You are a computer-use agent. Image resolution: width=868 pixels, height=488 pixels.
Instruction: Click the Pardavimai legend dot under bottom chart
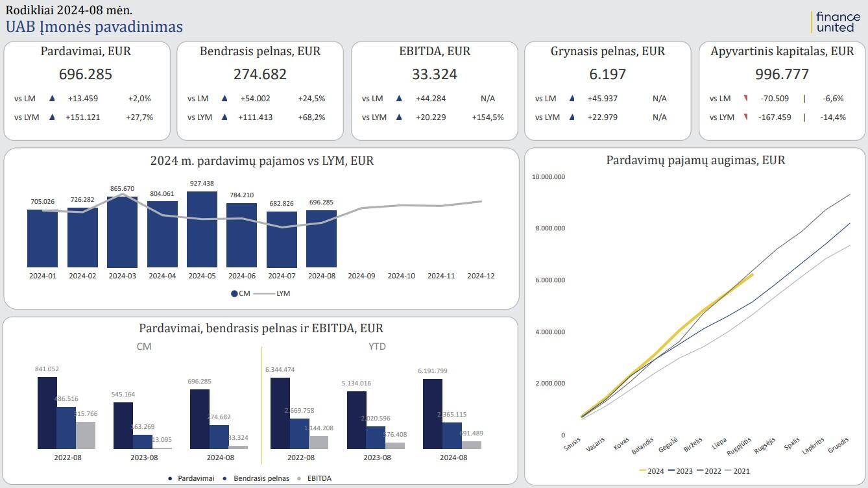click(170, 478)
